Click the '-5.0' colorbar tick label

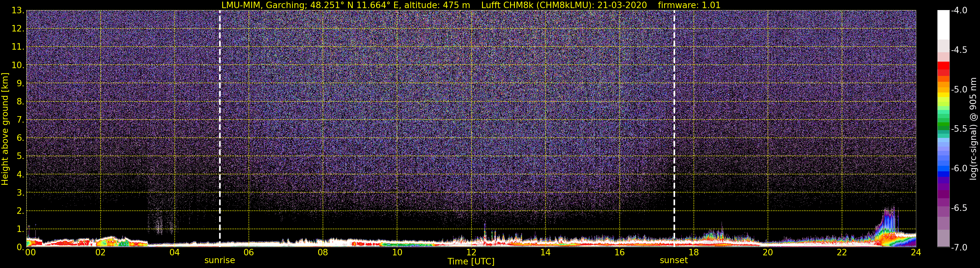coord(959,90)
